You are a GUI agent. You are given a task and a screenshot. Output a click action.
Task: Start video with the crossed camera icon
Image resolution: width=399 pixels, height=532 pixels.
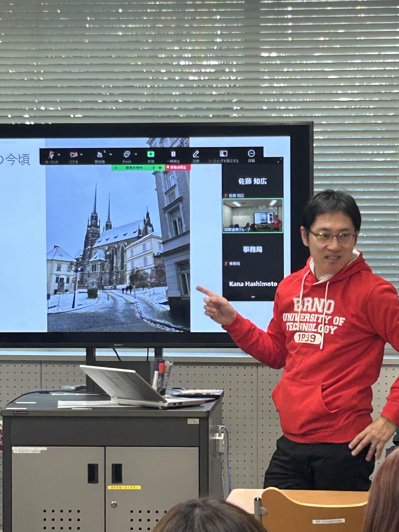point(74,155)
